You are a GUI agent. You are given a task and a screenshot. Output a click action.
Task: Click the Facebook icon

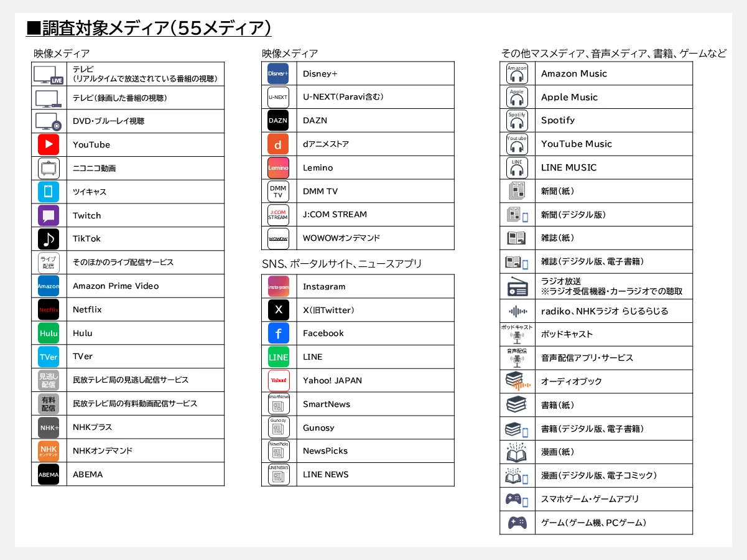click(x=278, y=333)
